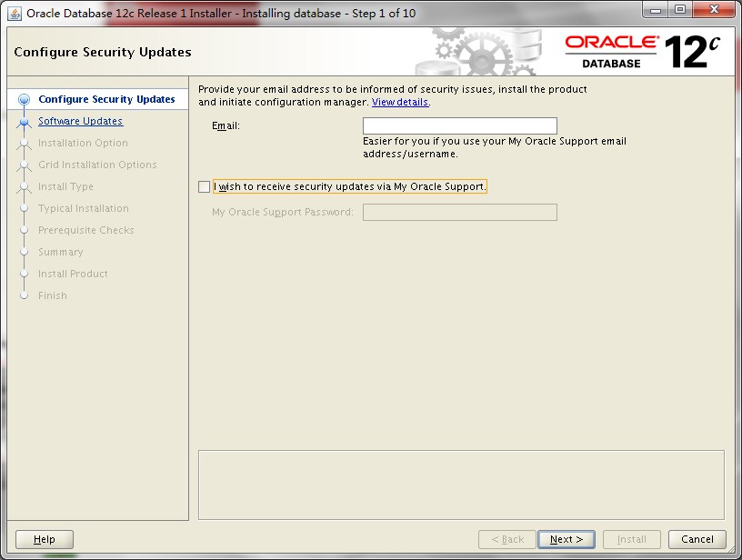This screenshot has width=742, height=560.
Task: Click the Java installer icon in title bar
Action: [15, 14]
